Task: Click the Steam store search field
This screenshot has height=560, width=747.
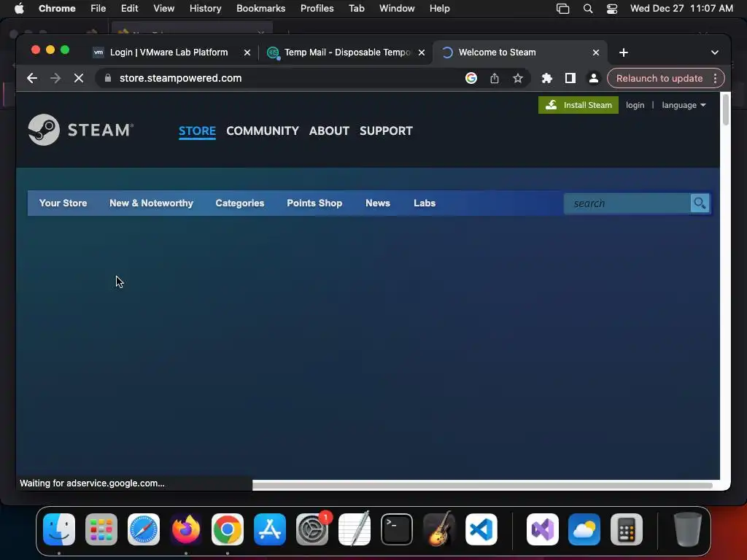Action: pyautogui.click(x=627, y=203)
